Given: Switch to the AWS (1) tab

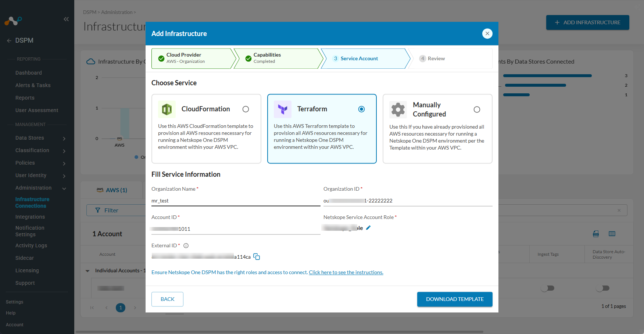Looking at the screenshot, I should tap(112, 190).
